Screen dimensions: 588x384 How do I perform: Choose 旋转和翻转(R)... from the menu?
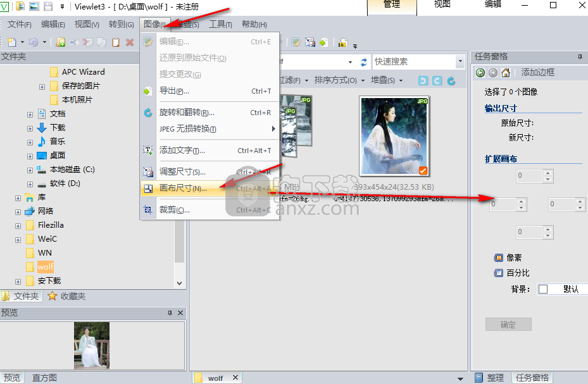[x=210, y=113]
